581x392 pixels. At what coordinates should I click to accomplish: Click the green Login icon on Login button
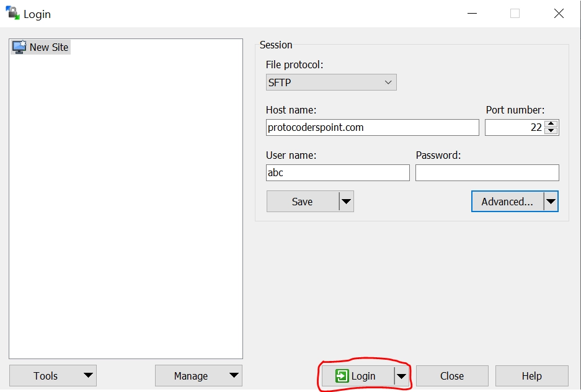click(342, 375)
